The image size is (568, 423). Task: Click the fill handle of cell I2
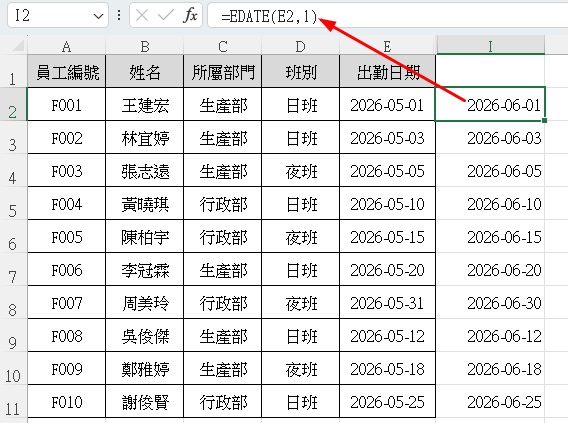coord(544,120)
